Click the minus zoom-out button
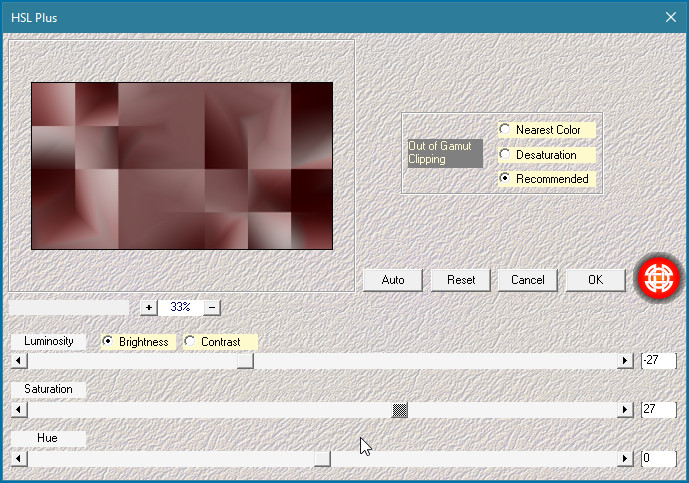This screenshot has width=689, height=483. click(212, 308)
